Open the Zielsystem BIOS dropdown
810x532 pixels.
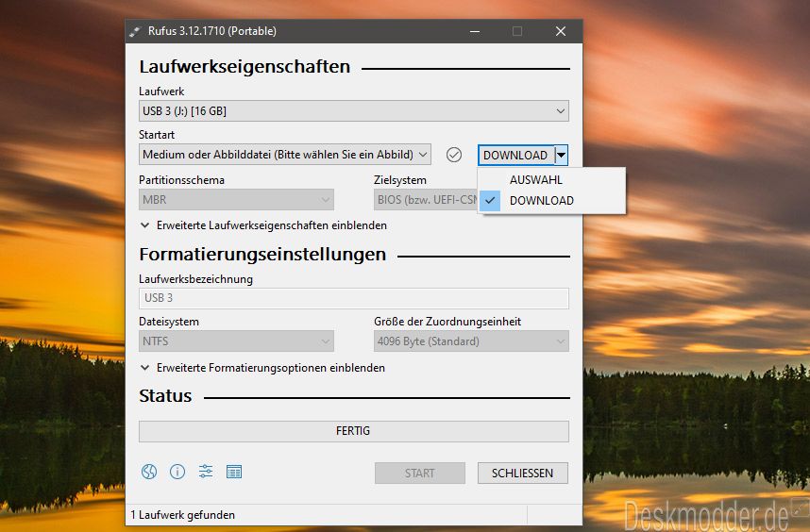pos(426,200)
